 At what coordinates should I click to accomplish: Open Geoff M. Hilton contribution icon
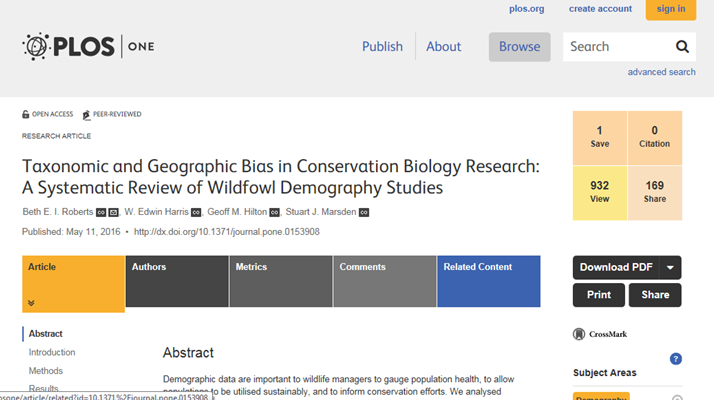(x=274, y=212)
